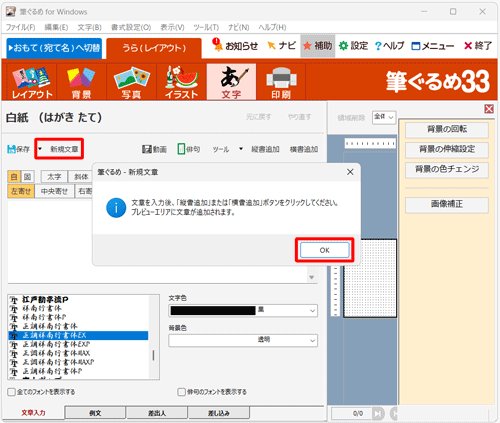Image resolution: width=500 pixels, height=423 pixels.
Task: Tick 俳句のフォントを表示する checkbox
Action: click(x=181, y=392)
